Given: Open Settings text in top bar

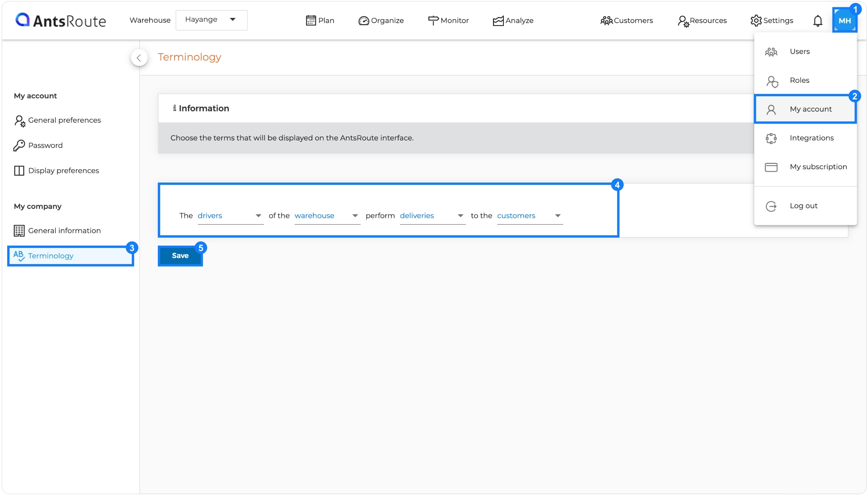Looking at the screenshot, I should (778, 21).
